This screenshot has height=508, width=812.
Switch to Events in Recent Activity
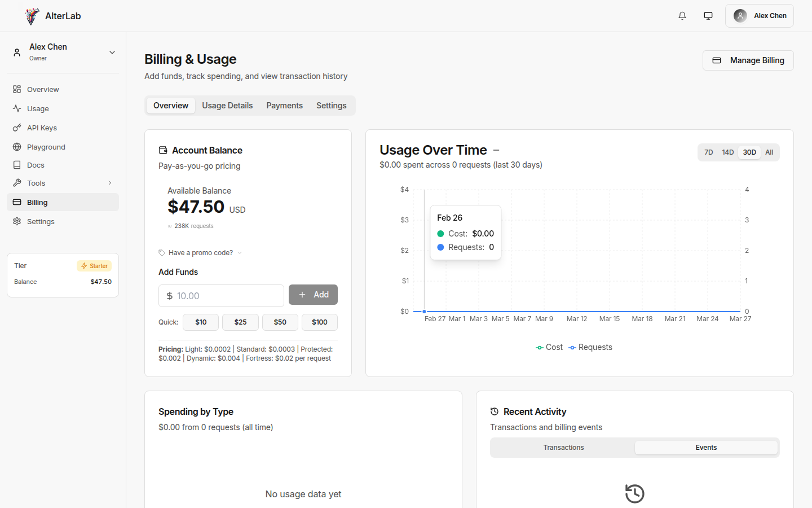click(x=706, y=448)
